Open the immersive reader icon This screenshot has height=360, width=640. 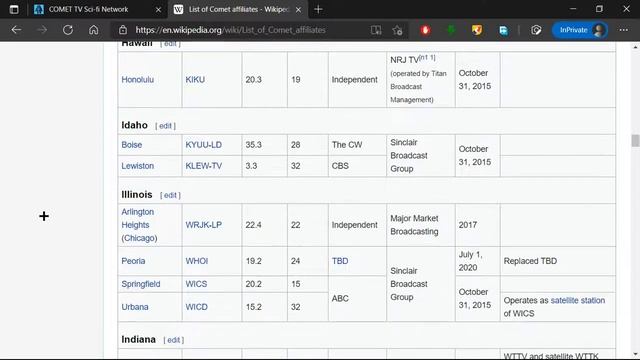[x=376, y=30]
